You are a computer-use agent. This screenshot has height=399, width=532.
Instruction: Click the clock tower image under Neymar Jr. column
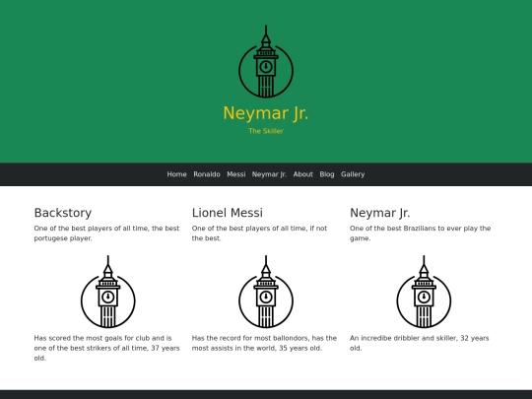(424, 292)
